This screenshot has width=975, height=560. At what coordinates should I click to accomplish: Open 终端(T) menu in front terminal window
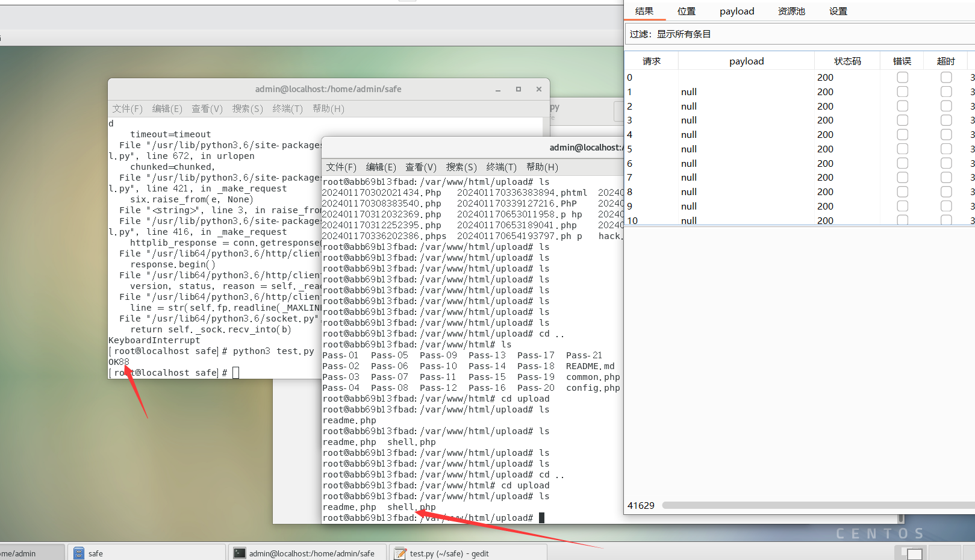coord(502,167)
